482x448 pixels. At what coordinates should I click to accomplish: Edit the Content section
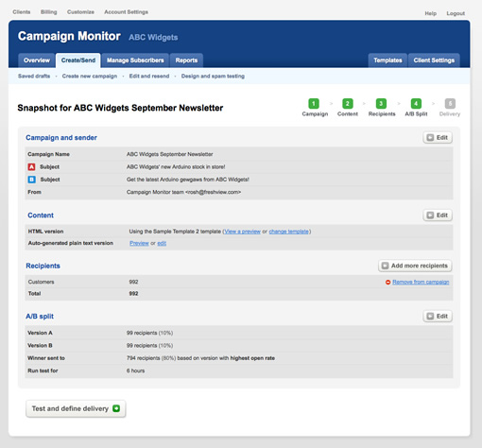[438, 215]
